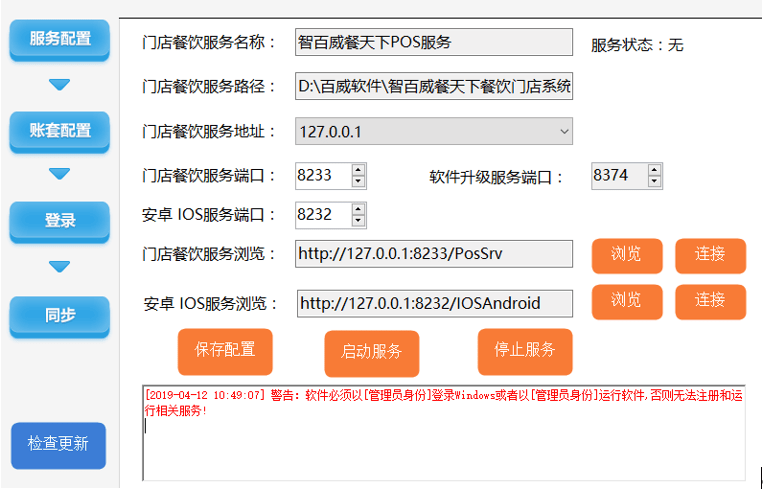Click the arrow below 服务配置
The width and height of the screenshot is (763, 499).
tap(59, 85)
